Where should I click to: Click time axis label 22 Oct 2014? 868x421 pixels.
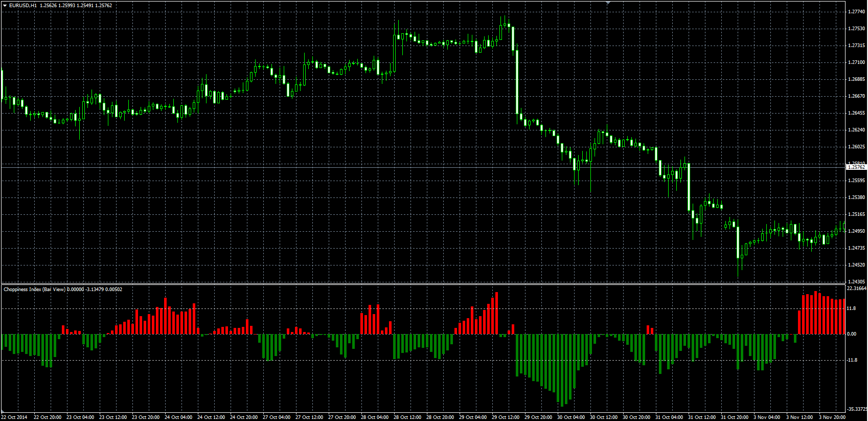click(14, 417)
